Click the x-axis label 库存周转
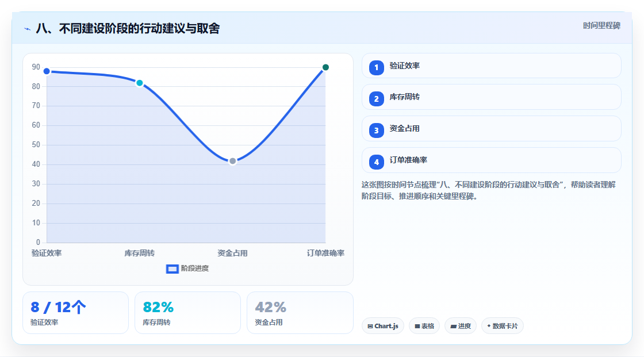Viewport: 644px width, 357px height. pyautogui.click(x=140, y=253)
